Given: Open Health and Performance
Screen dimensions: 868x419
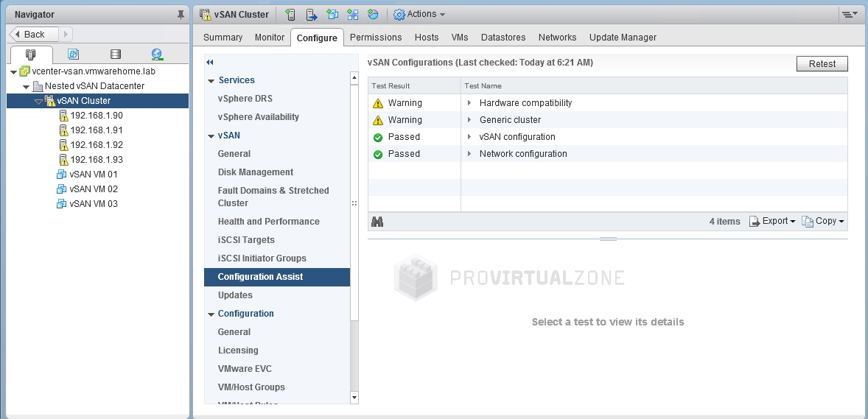Looking at the screenshot, I should pos(269,222).
